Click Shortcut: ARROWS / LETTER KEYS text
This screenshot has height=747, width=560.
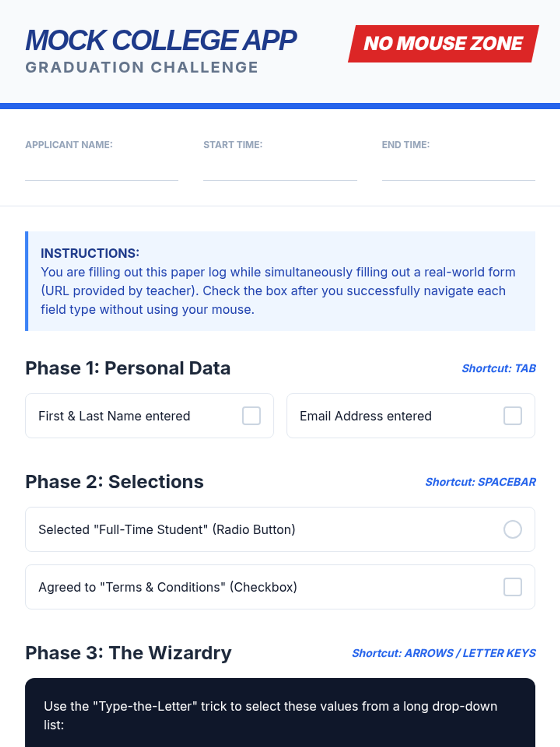pyautogui.click(x=444, y=653)
